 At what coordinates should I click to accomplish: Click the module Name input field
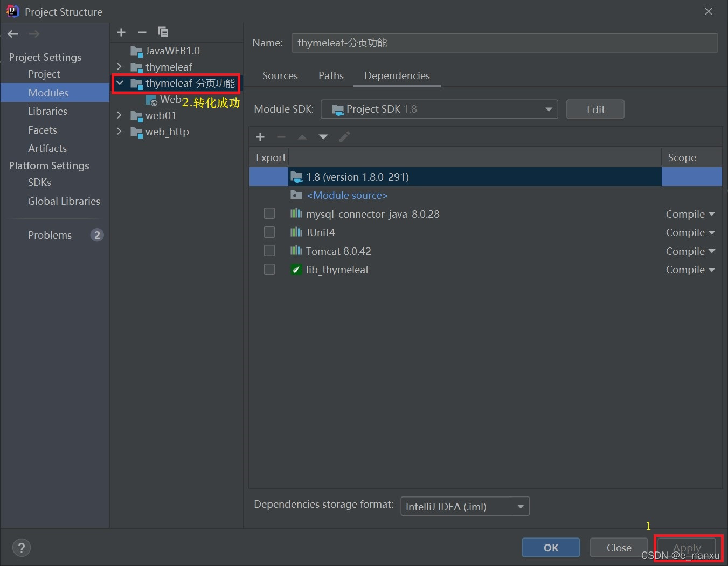[504, 43]
